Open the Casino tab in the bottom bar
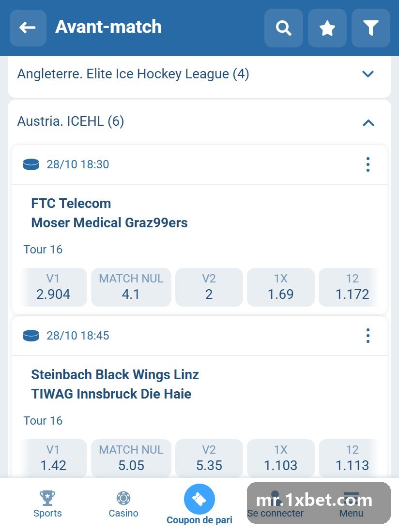 123,504
